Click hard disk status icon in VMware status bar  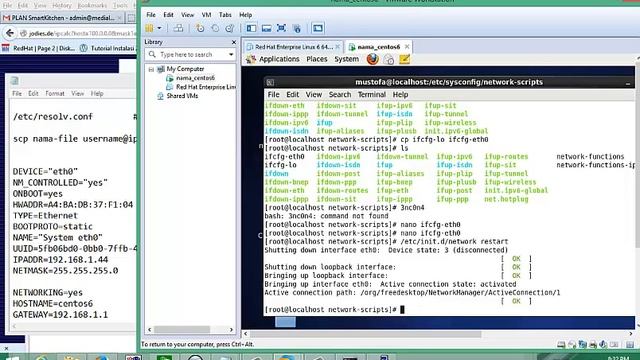point(562,344)
